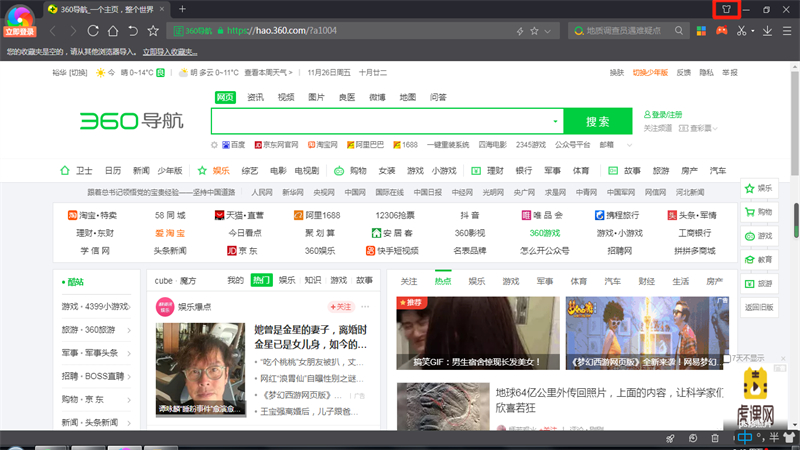Select the 视频 search tab
The image size is (800, 450).
tap(286, 97)
